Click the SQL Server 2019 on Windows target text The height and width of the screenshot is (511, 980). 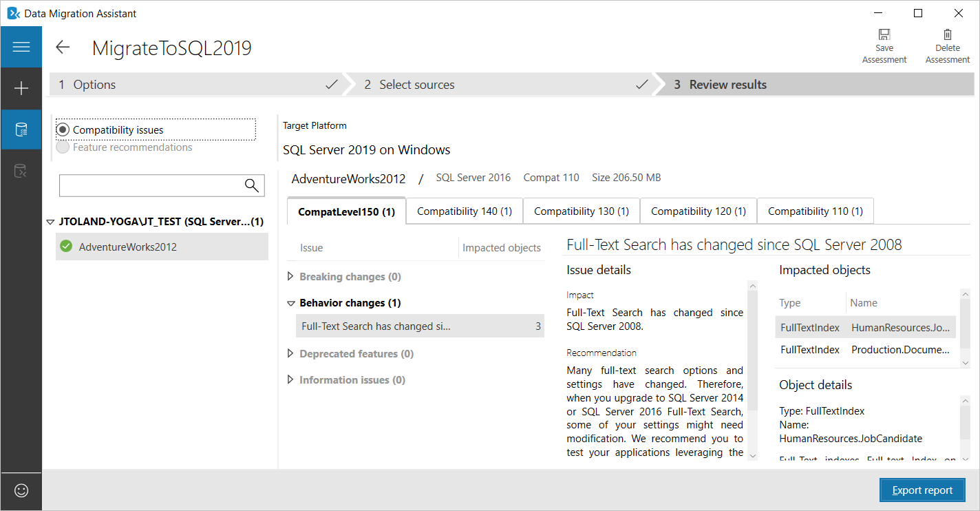click(x=367, y=149)
